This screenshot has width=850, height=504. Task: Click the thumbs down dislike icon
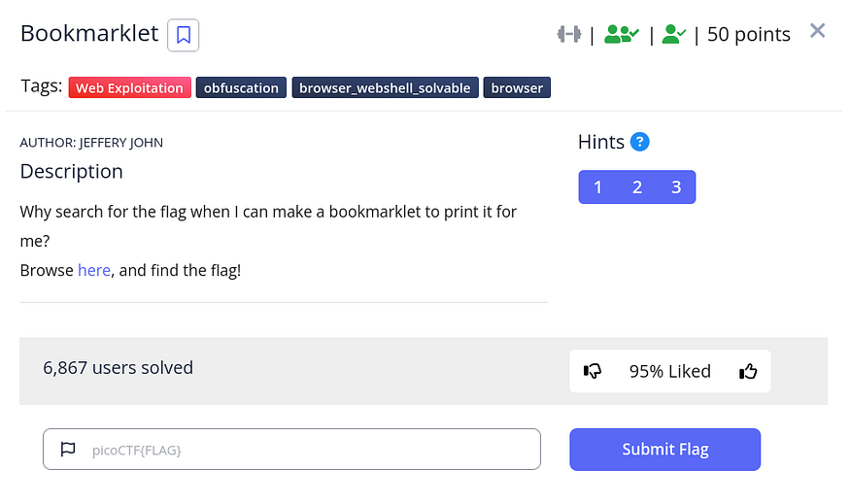click(x=593, y=371)
